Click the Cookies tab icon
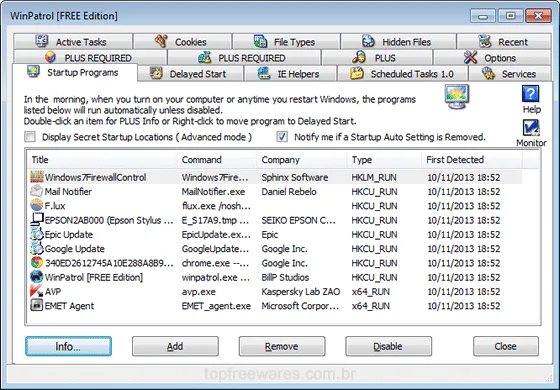 (161, 41)
